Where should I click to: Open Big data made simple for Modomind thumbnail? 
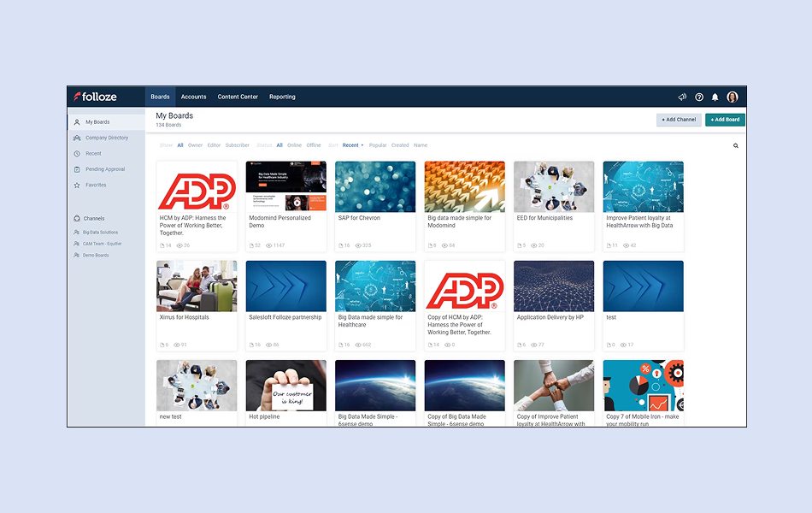click(464, 186)
